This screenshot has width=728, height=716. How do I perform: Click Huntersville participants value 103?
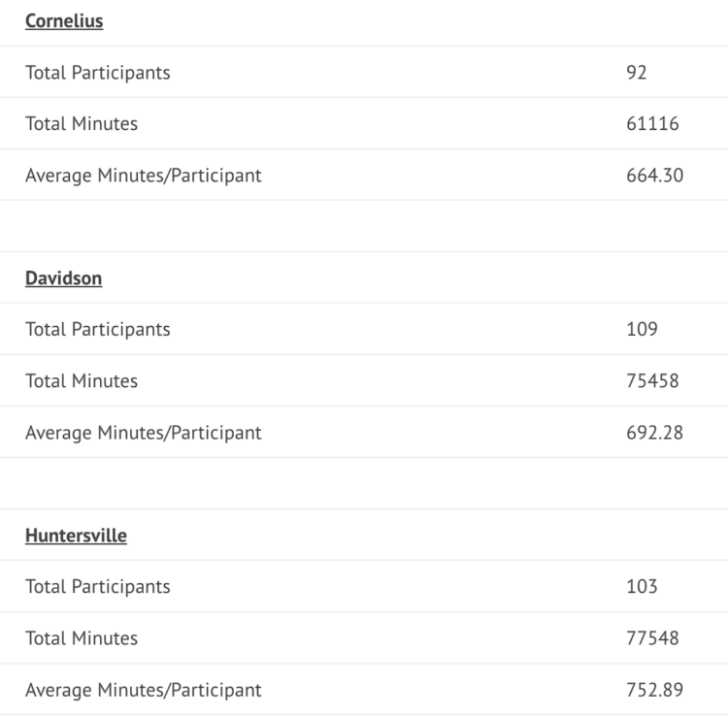[643, 587]
